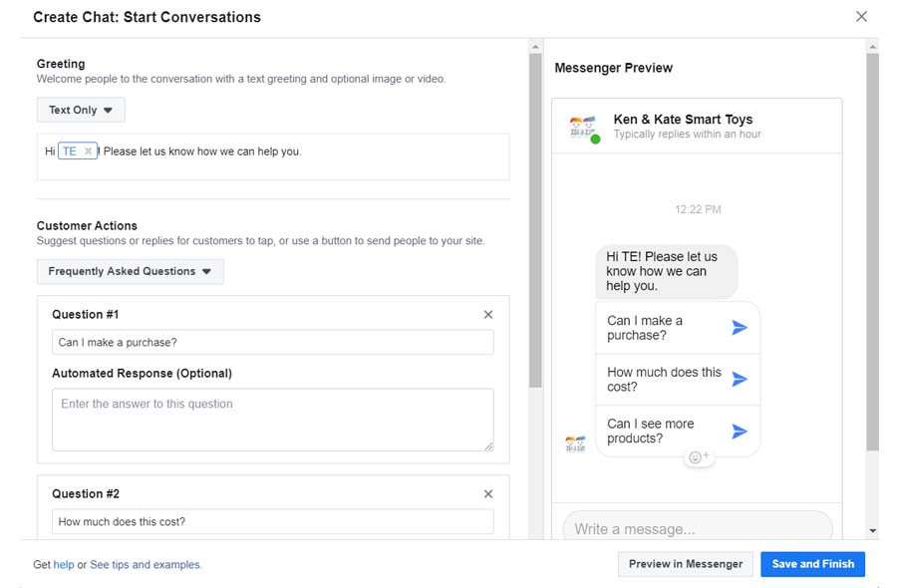
Task: Edit the Question #1 text field
Action: point(273,342)
